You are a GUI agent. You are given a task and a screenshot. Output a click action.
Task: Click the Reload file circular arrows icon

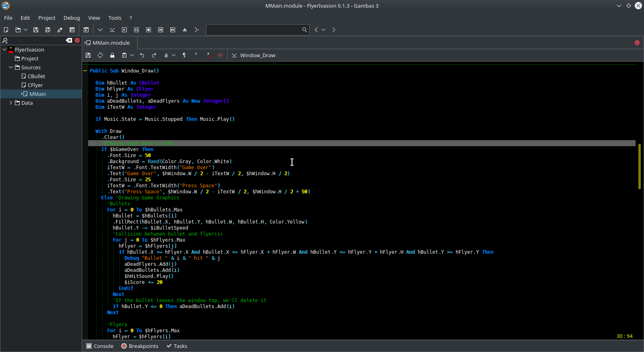click(x=100, y=55)
